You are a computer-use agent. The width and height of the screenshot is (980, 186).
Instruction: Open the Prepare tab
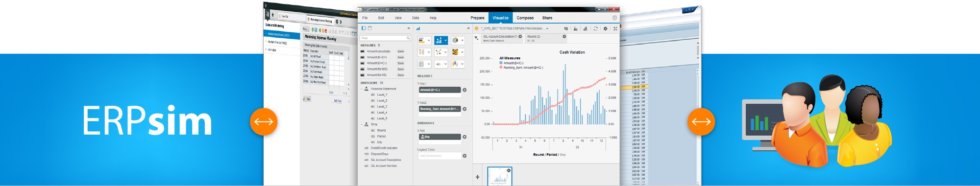pos(477,18)
